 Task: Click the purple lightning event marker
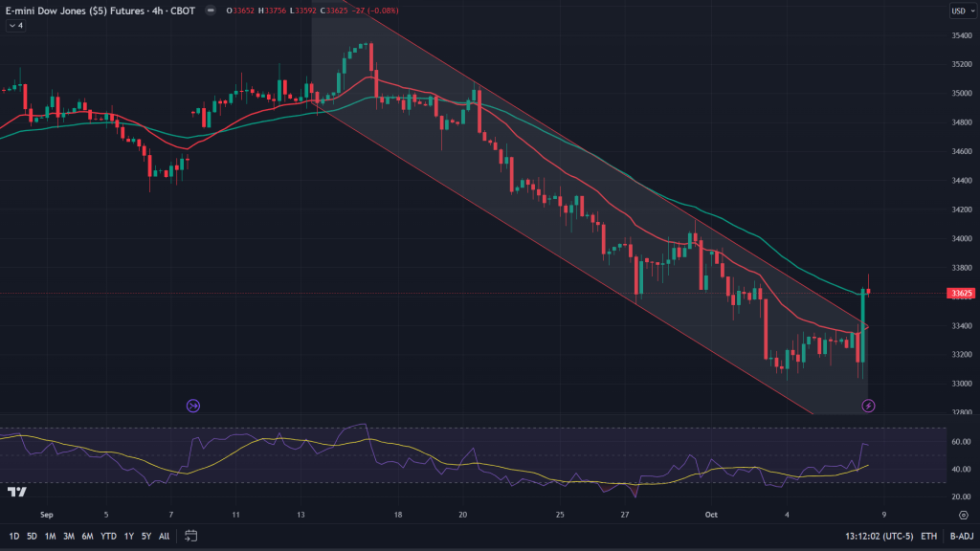pos(868,406)
